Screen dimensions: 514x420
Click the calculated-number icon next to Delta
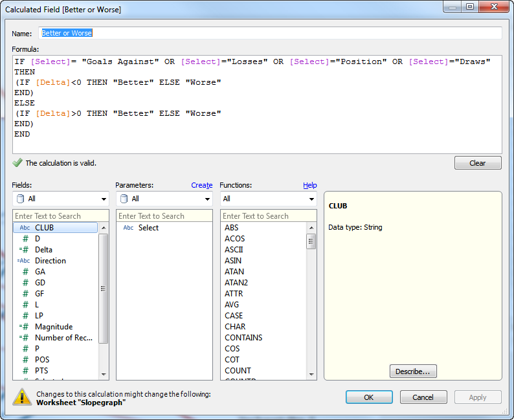click(25, 250)
